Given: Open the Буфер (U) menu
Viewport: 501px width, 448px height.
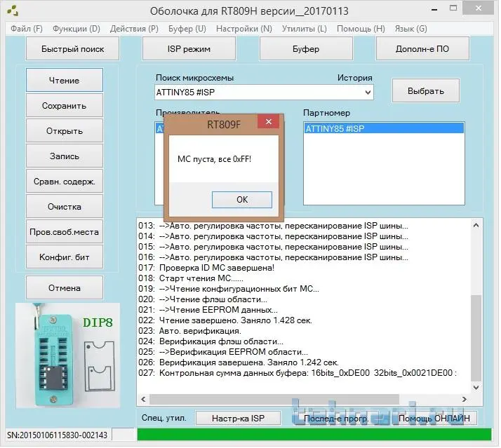Looking at the screenshot, I should pyautogui.click(x=187, y=29).
